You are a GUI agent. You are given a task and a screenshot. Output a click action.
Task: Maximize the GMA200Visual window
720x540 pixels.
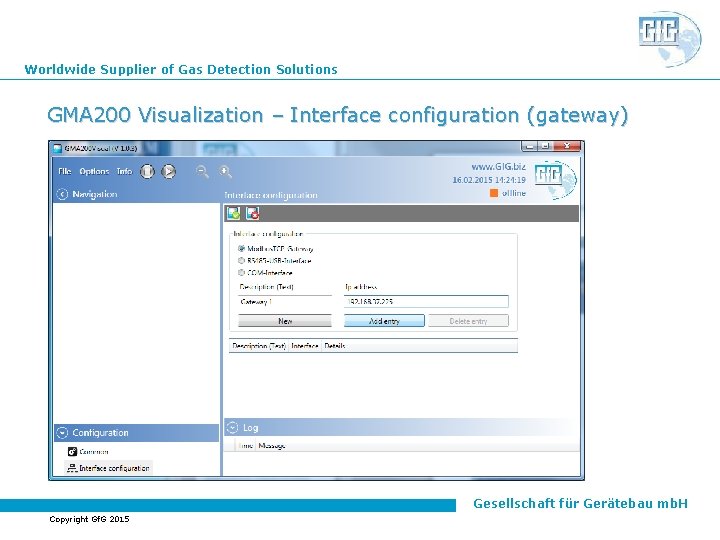[x=545, y=146]
